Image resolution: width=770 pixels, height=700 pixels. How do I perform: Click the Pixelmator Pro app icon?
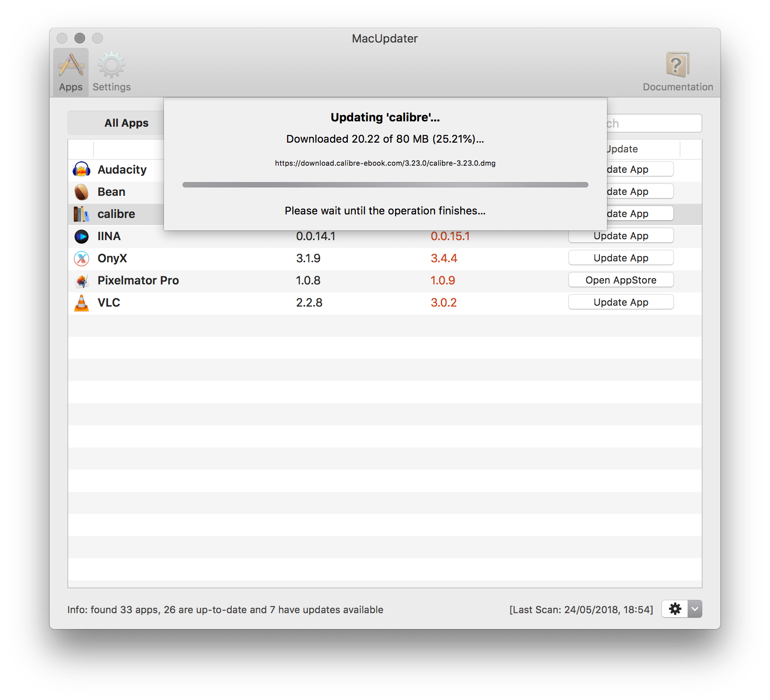click(x=82, y=280)
